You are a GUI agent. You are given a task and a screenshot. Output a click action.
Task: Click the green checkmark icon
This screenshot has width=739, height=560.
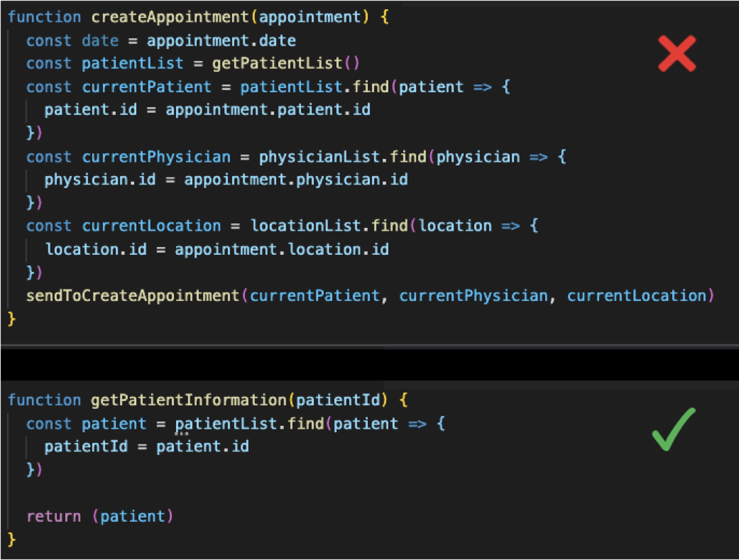click(674, 429)
